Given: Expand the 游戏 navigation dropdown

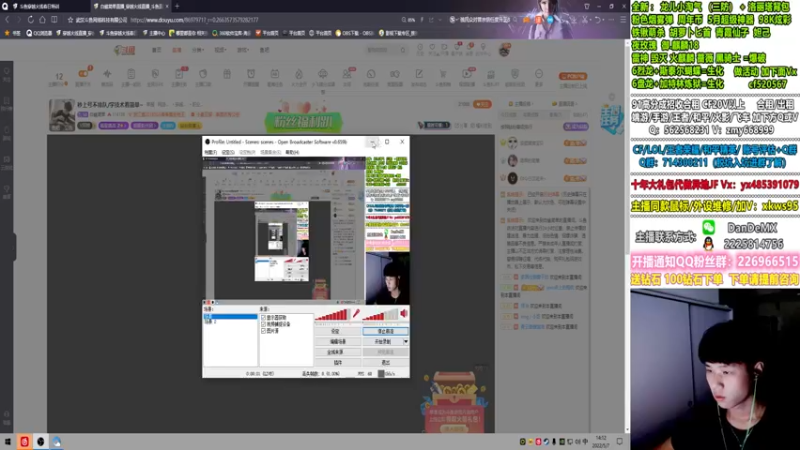Looking at the screenshot, I should (243, 50).
